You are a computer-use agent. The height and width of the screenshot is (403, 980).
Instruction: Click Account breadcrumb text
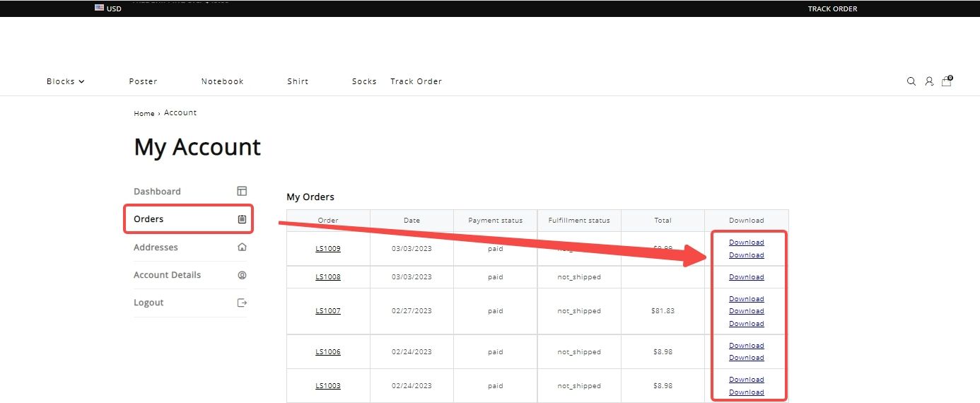180,112
